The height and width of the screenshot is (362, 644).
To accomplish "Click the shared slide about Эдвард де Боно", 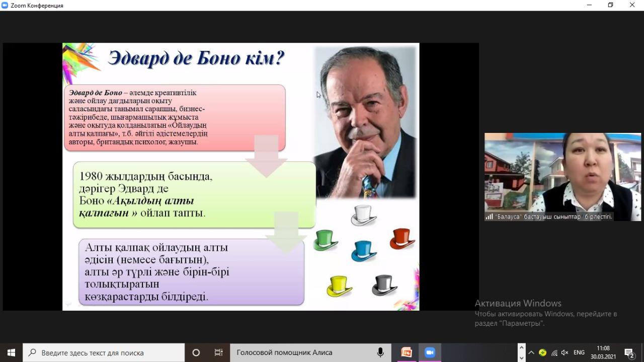I will point(240,176).
